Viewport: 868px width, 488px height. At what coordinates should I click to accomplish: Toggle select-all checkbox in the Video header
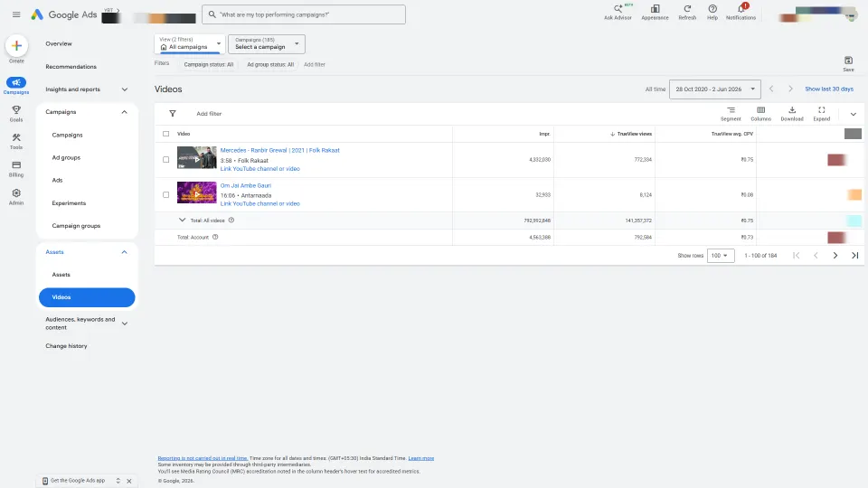(166, 134)
